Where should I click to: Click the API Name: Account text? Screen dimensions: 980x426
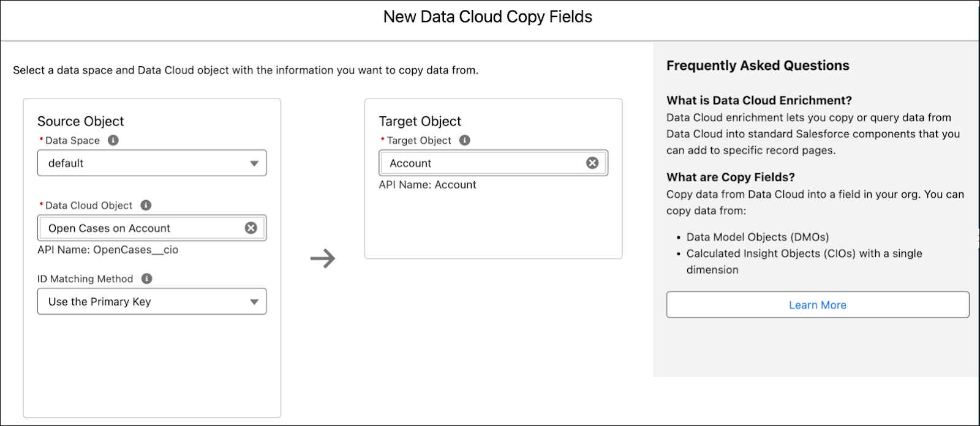click(x=428, y=185)
